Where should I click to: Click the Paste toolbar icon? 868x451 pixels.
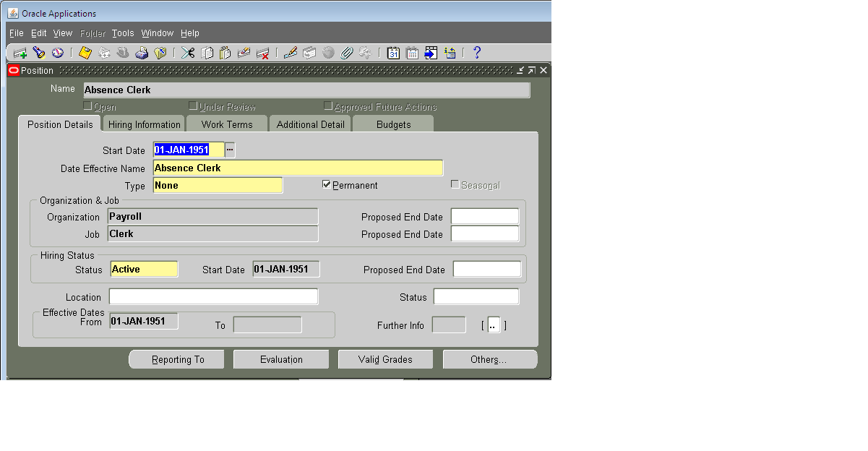tap(224, 53)
